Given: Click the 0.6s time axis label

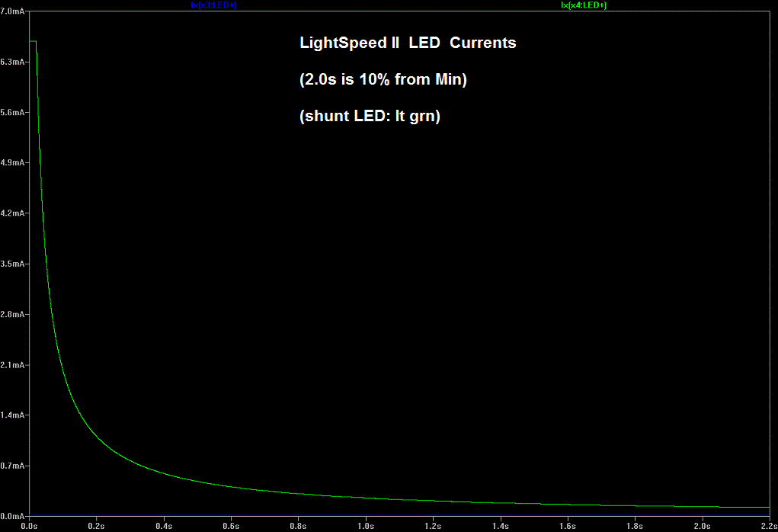Looking at the screenshot, I should 231,526.
